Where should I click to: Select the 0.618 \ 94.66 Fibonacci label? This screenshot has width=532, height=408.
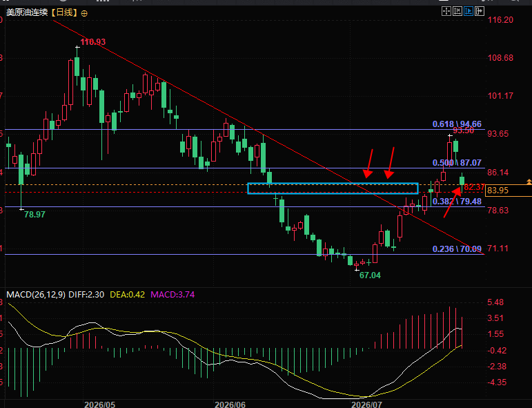pyautogui.click(x=457, y=124)
